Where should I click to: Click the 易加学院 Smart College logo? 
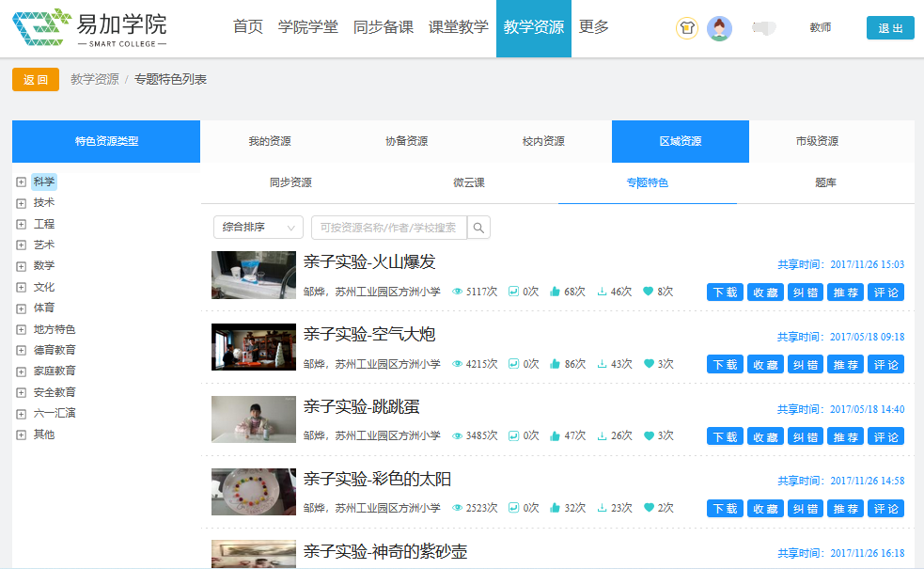89,27
